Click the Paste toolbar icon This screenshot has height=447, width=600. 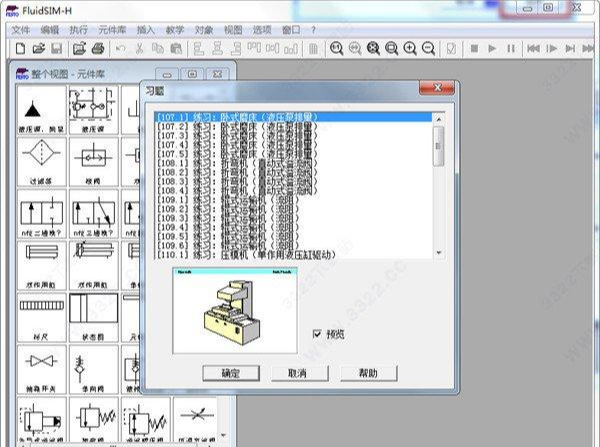pyautogui.click(x=176, y=49)
